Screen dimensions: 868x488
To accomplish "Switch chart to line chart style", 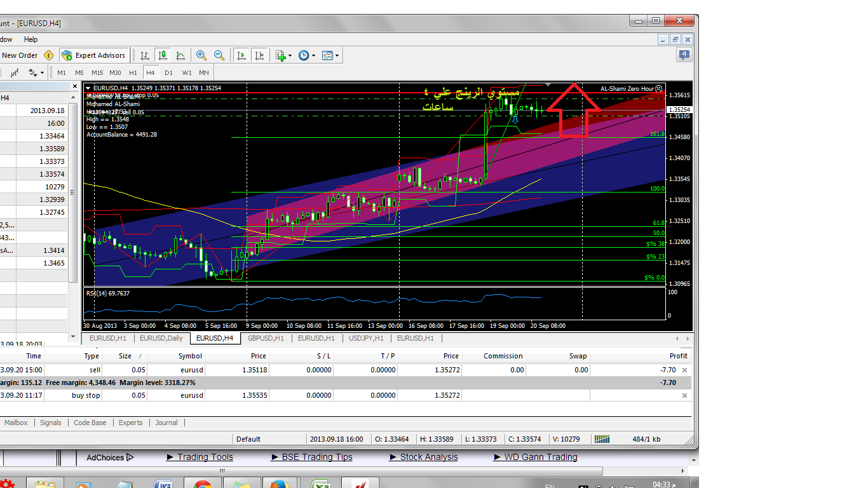I will tap(180, 55).
